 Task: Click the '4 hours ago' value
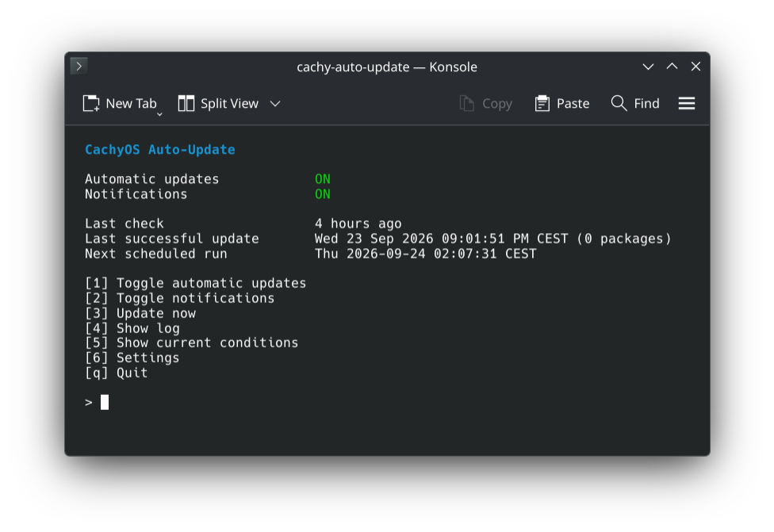tap(358, 224)
